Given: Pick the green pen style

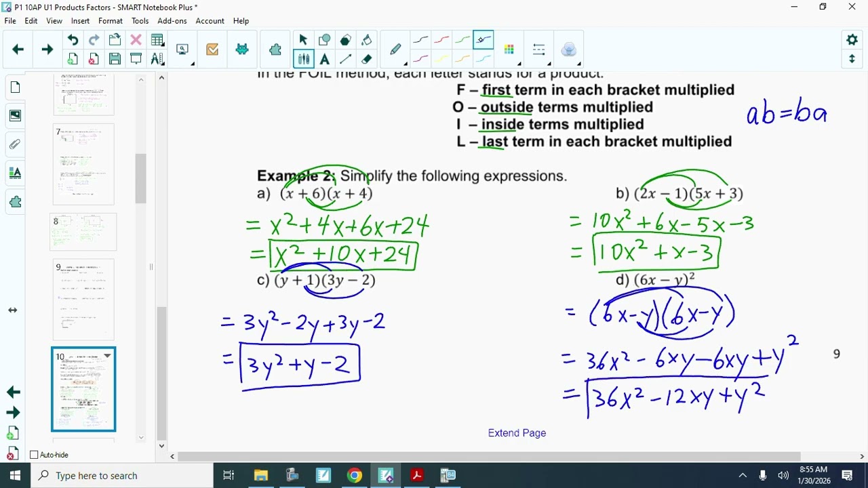Looking at the screenshot, I should click(x=462, y=40).
